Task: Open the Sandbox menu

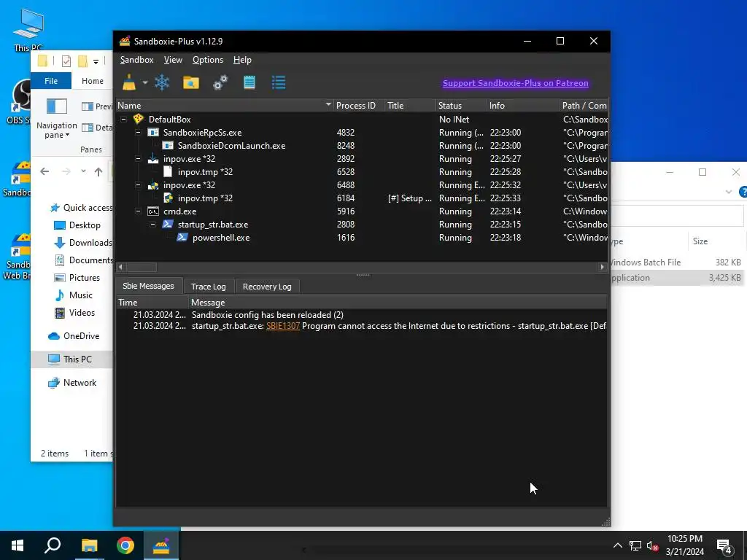Action: click(136, 60)
